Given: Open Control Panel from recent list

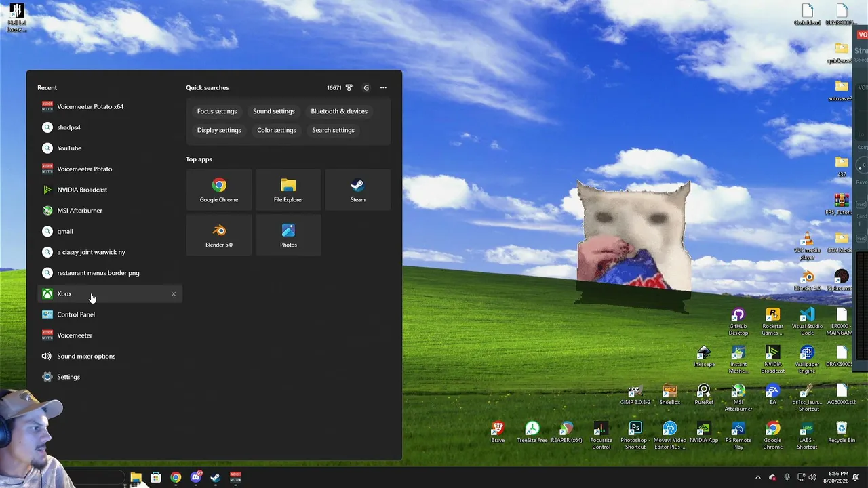Looking at the screenshot, I should (110, 314).
